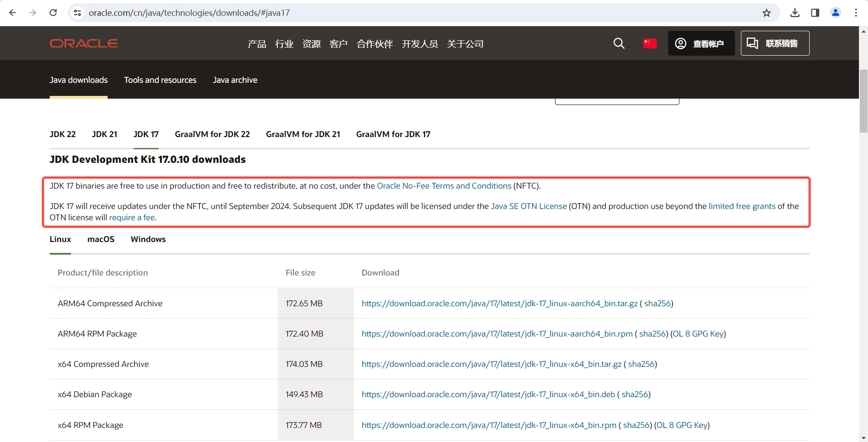Open the browser downloads icon

(x=794, y=13)
